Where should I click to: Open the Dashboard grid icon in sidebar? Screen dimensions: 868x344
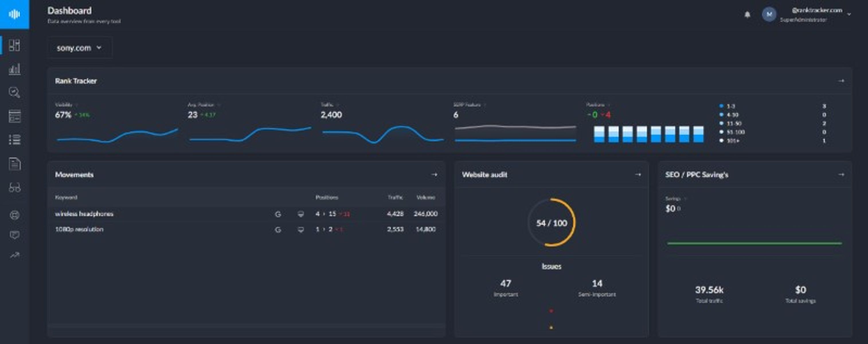[15, 45]
